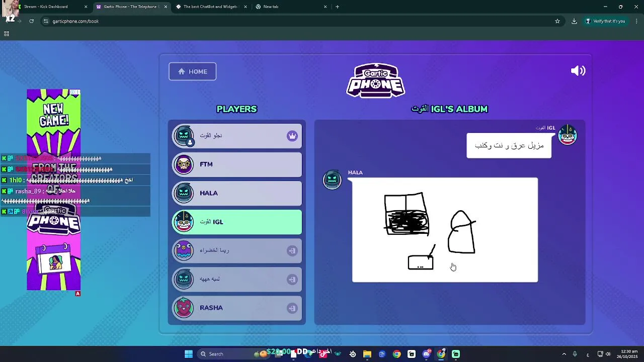
Task: Click IGL avatar beside the text prompt bubble
Action: (568, 135)
